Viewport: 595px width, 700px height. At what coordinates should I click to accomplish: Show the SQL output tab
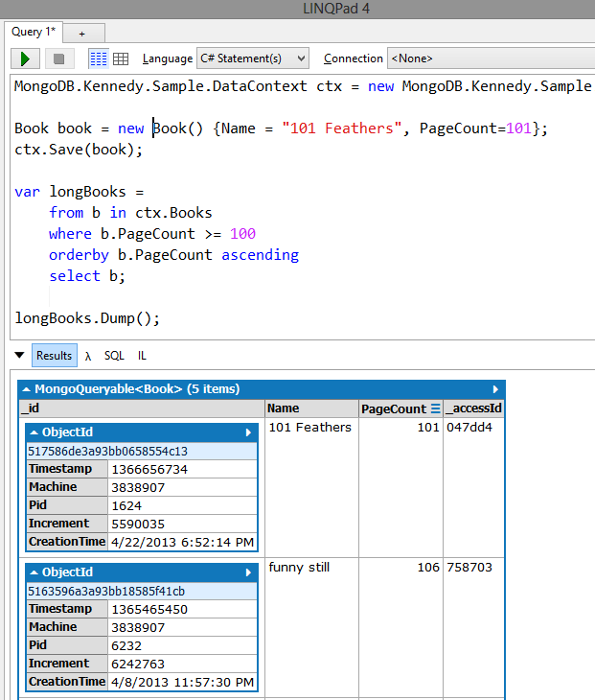(x=114, y=355)
